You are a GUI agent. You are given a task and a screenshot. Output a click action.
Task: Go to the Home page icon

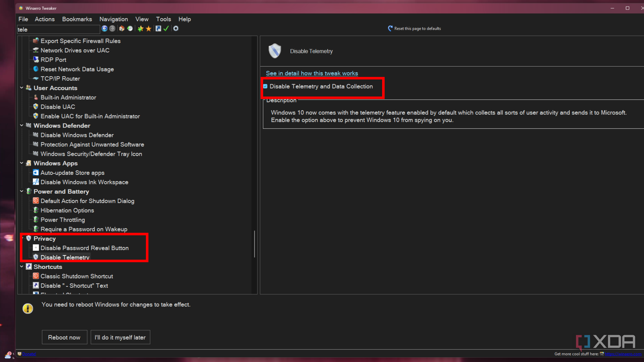click(122, 29)
